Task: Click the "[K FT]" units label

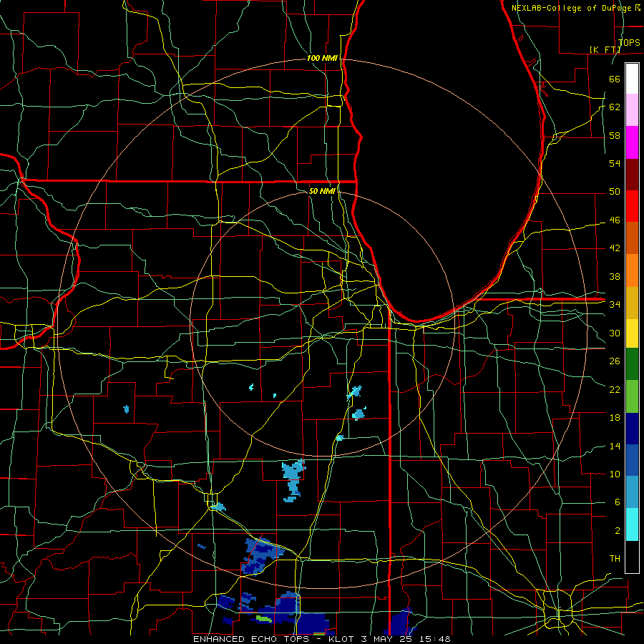Action: [x=605, y=49]
